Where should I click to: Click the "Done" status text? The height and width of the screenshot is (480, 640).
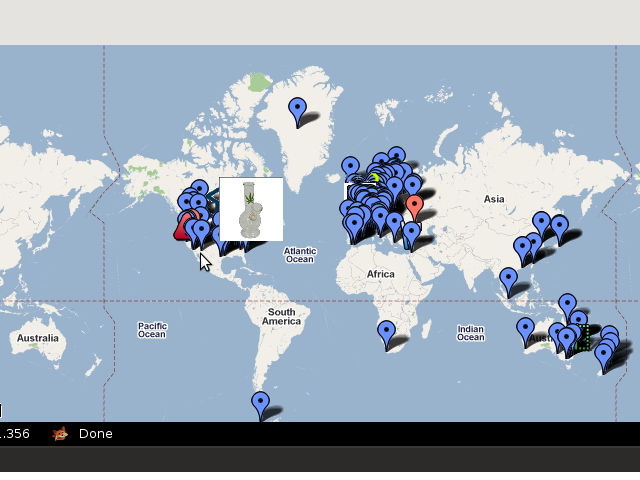96,433
